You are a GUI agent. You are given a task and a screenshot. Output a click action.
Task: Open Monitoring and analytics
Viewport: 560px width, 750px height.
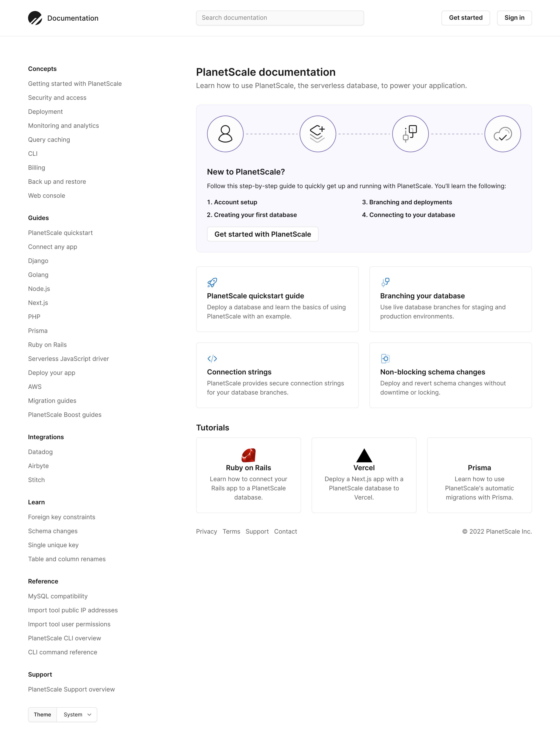(x=63, y=126)
